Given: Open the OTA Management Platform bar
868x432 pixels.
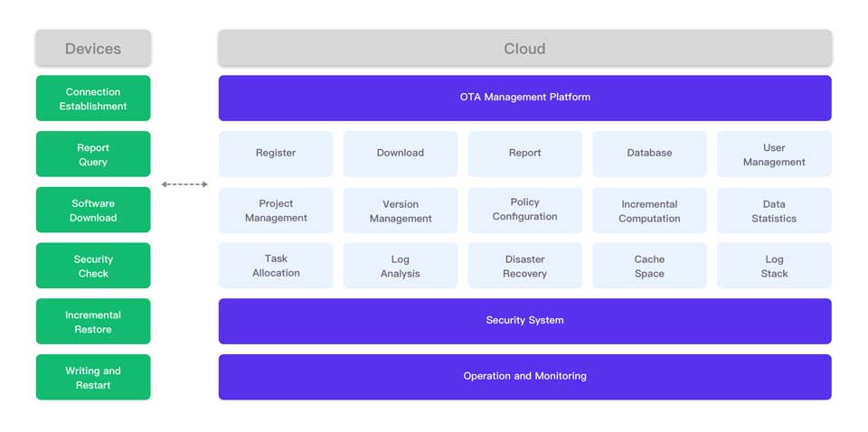Looking at the screenshot, I should 524,98.
